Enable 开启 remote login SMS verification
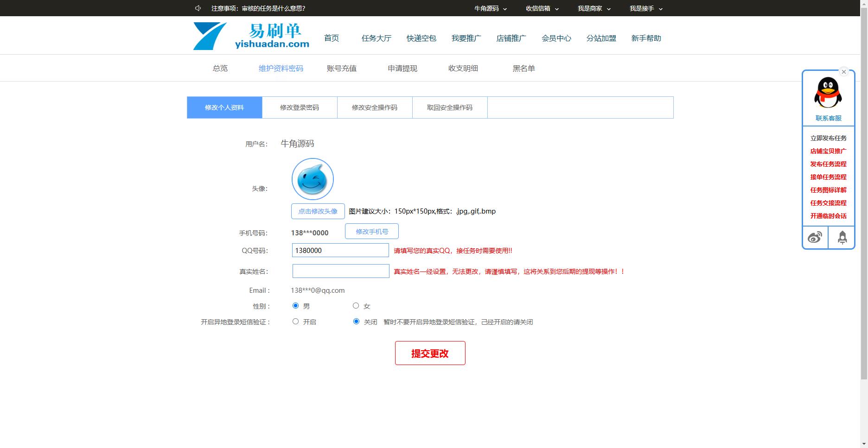 tap(295, 322)
